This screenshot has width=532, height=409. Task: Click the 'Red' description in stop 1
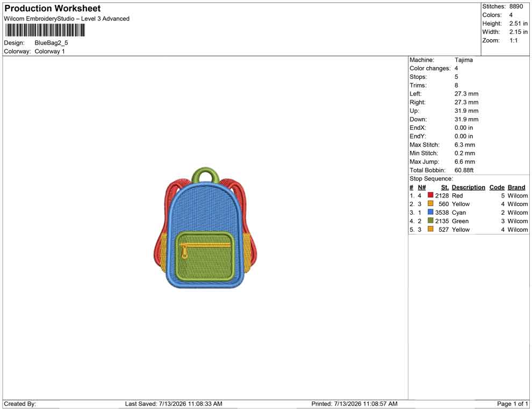457,195
